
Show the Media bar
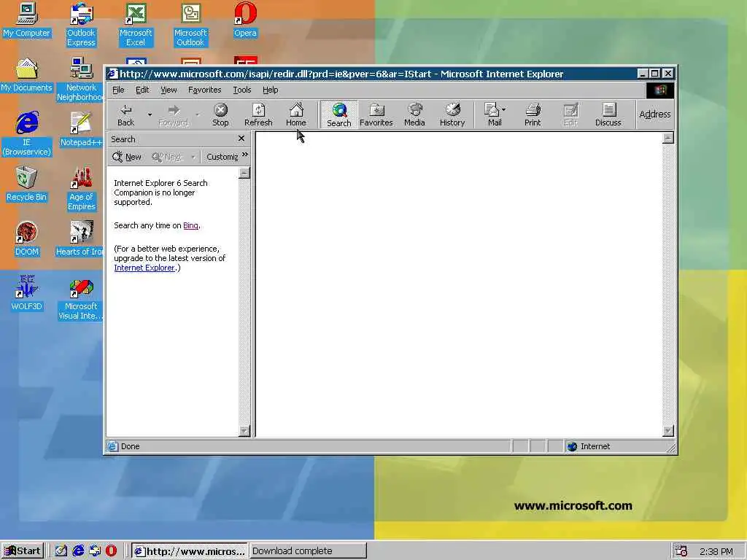click(414, 114)
